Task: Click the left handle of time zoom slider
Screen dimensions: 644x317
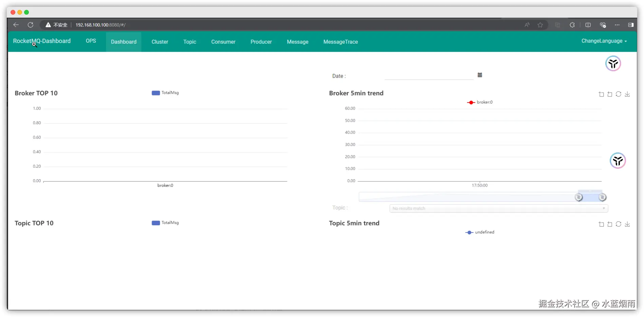Action: pos(579,197)
